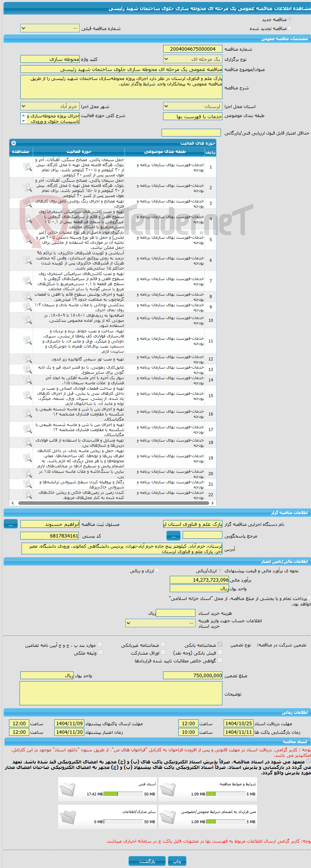
Task: Click the کلید واژه field
Action: click(x=50, y=59)
